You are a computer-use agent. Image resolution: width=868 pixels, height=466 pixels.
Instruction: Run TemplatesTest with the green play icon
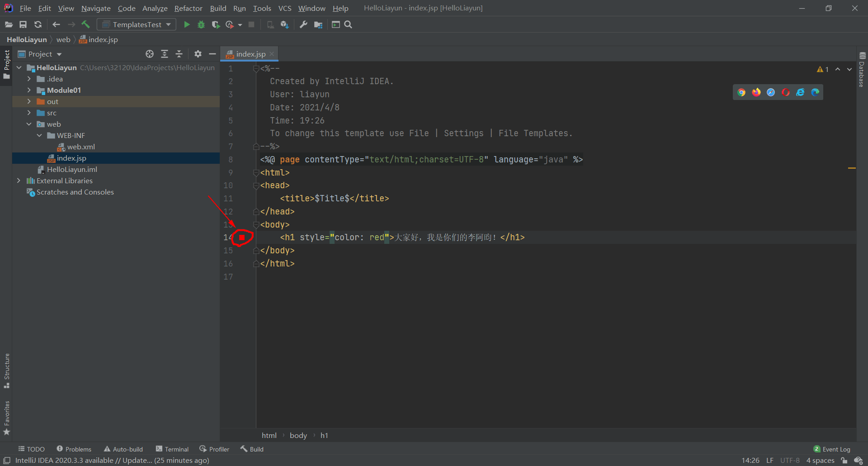coord(187,24)
